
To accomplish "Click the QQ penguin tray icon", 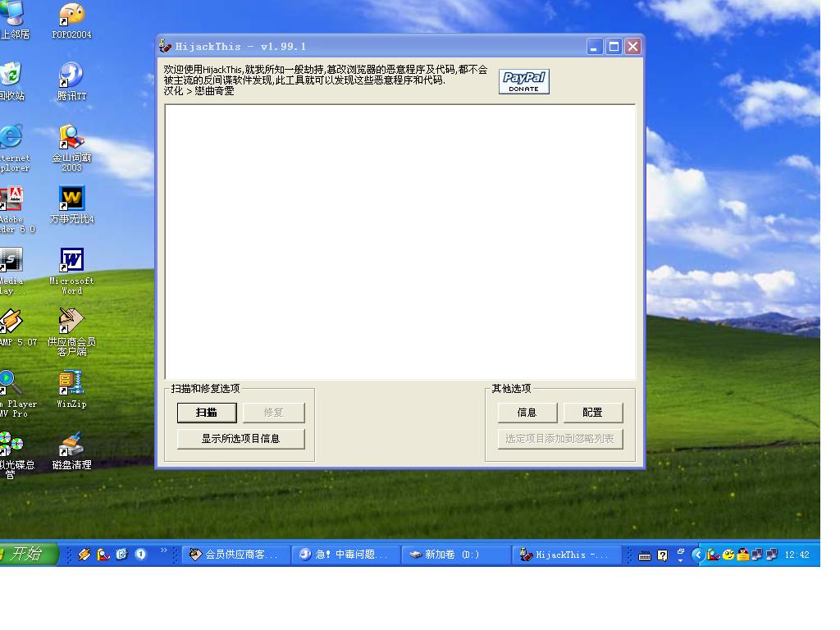I will coord(742,555).
